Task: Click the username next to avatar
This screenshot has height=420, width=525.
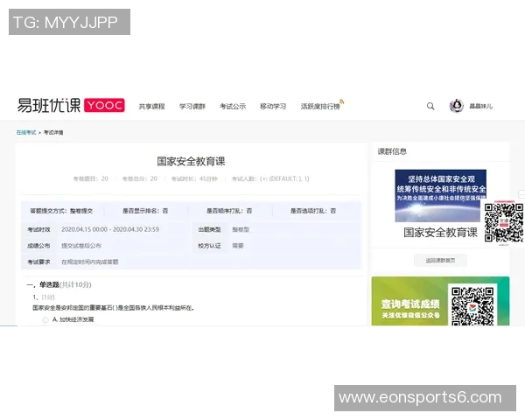Action: point(480,106)
